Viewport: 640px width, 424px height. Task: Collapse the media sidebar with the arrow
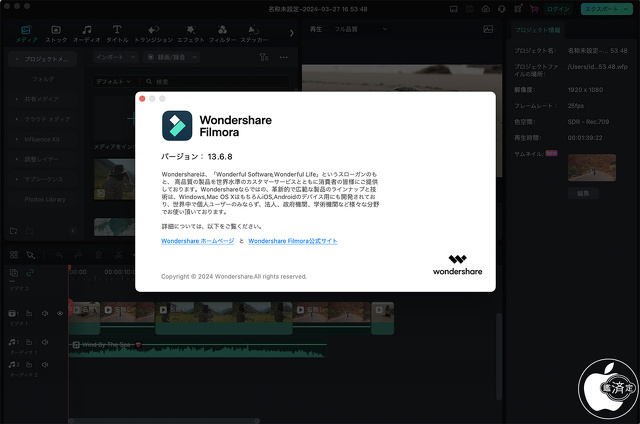73,231
